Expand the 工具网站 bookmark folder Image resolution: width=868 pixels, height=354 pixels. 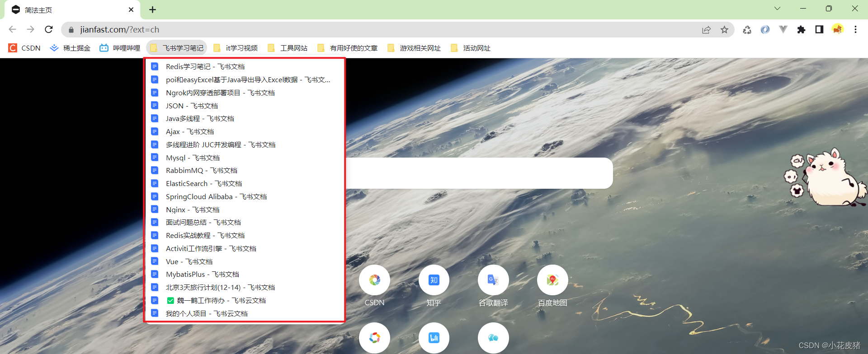(288, 48)
